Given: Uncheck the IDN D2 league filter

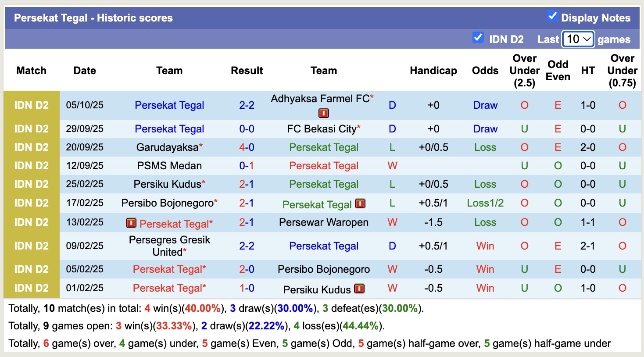Looking at the screenshot, I should tap(478, 38).
